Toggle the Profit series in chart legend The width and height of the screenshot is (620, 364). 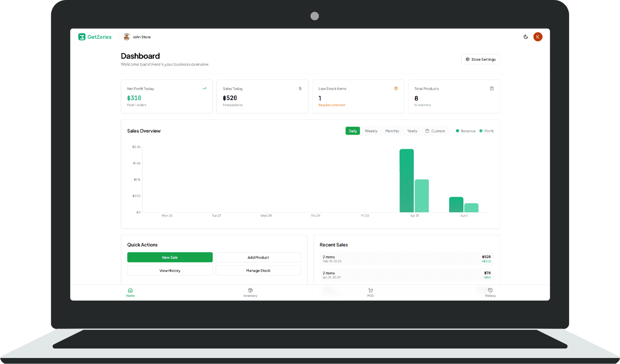tap(487, 131)
